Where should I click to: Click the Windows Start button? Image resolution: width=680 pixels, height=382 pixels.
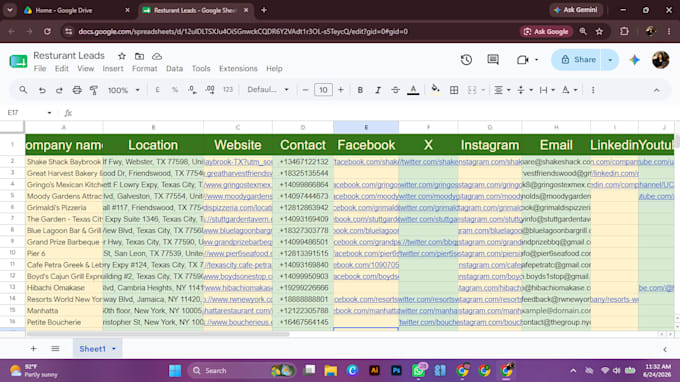[175, 371]
